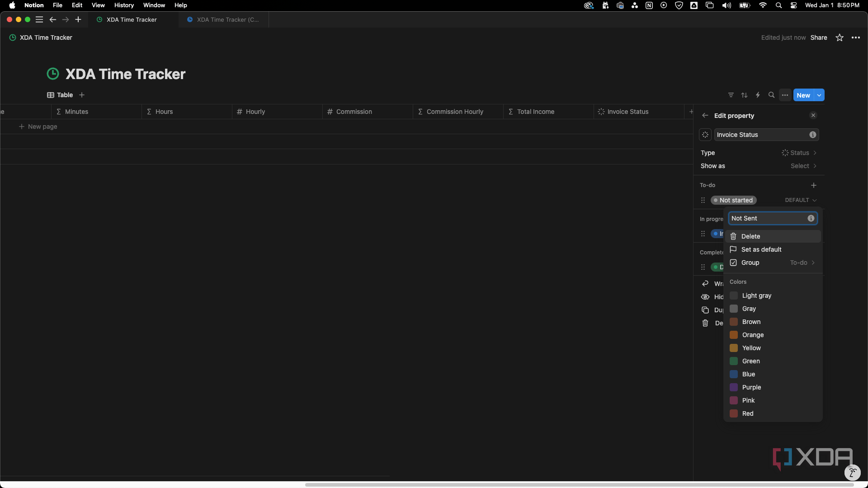
Task: Click info icon in Not Sent field
Action: pyautogui.click(x=811, y=218)
